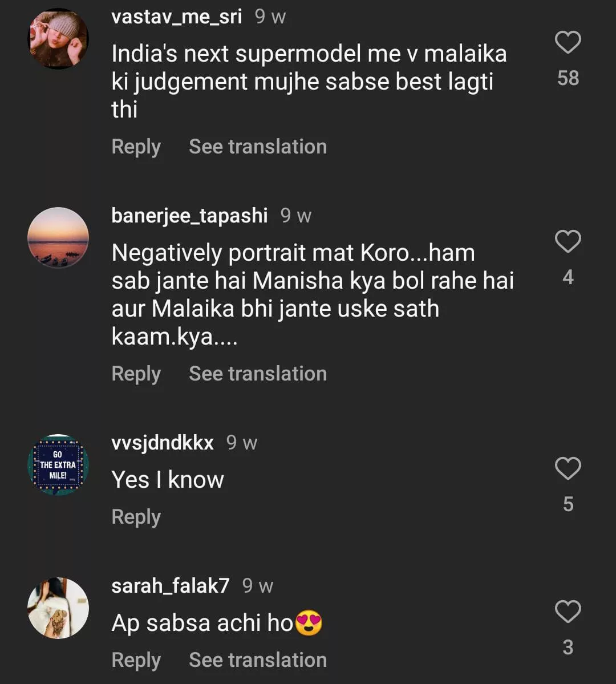616x684 pixels.
Task: Translate banerjee_tapashi's comment about Manisha
Action: point(258,374)
